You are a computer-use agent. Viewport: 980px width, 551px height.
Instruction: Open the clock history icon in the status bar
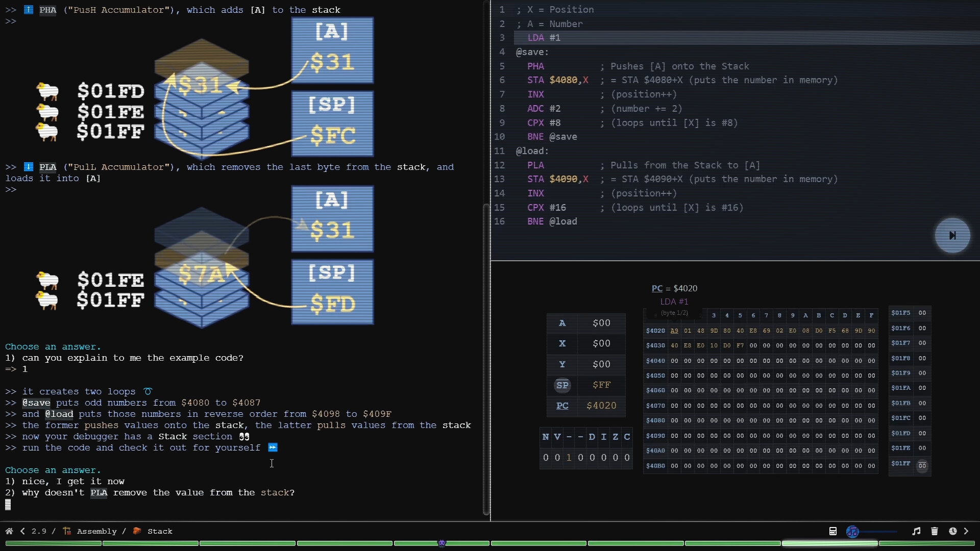click(x=953, y=531)
